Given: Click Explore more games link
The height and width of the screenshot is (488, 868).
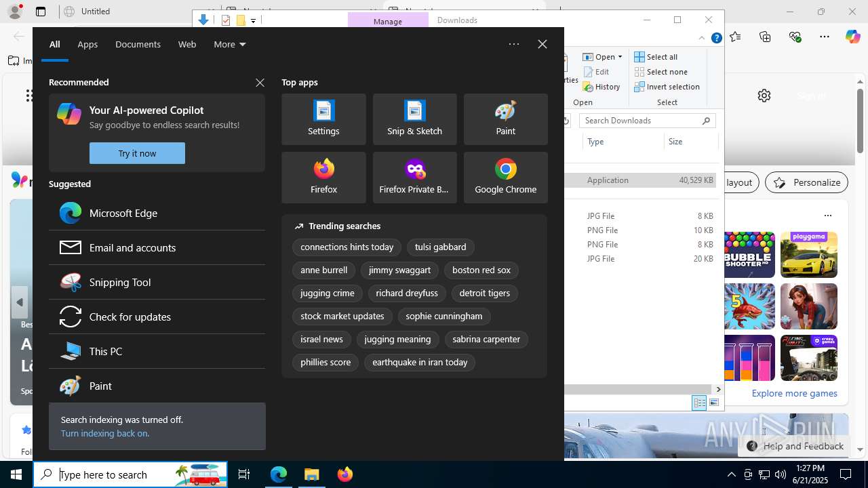Looking at the screenshot, I should pos(794,393).
